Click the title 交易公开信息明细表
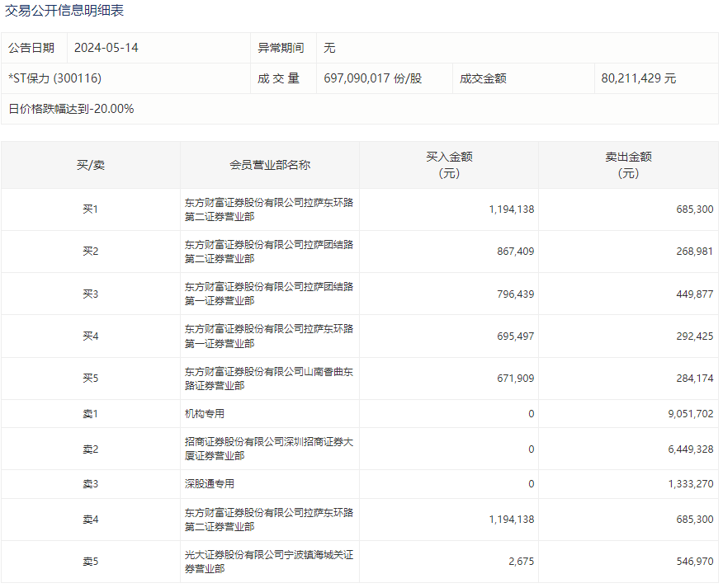Viewport: 723px width, 588px height. click(64, 11)
